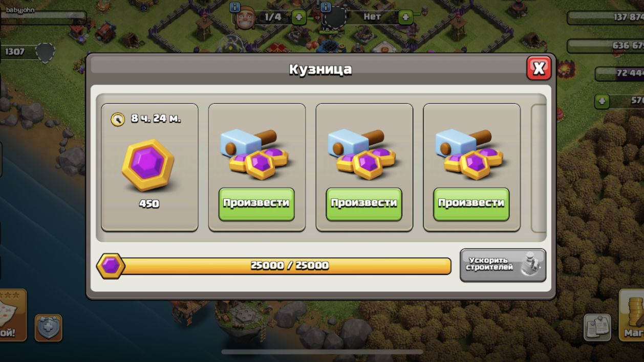Tap the timer clock icon next to 8 ч. 24 м.

(x=118, y=120)
